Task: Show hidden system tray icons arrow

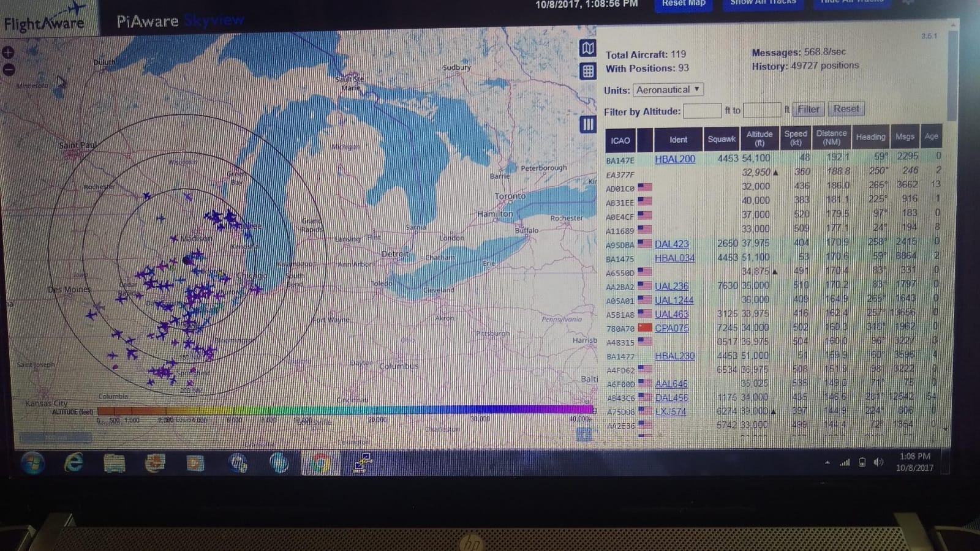Action: (827, 463)
